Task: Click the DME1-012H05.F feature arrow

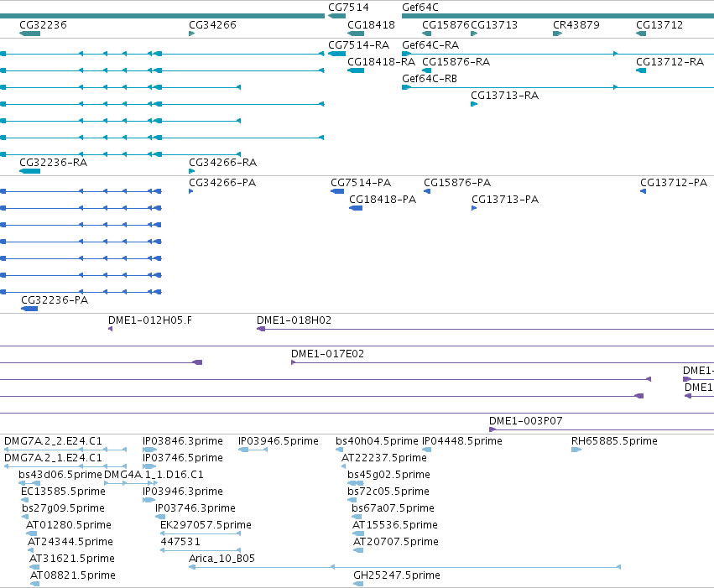Action: pos(110,329)
